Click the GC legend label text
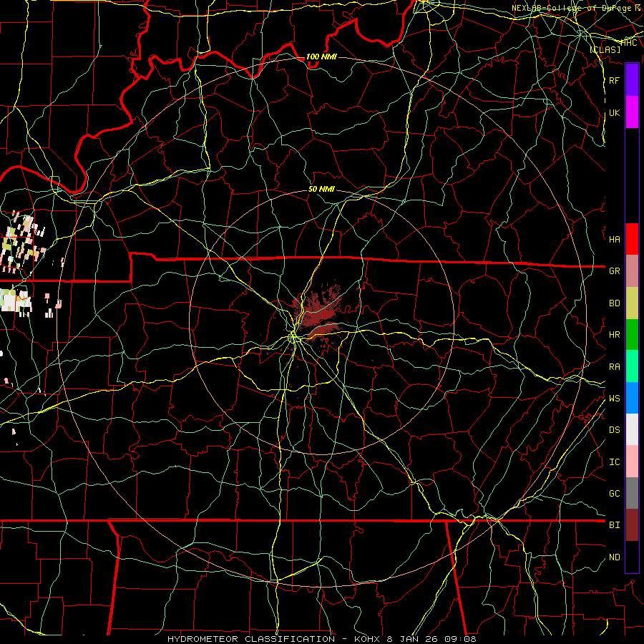This screenshot has height=644, width=644. (614, 493)
